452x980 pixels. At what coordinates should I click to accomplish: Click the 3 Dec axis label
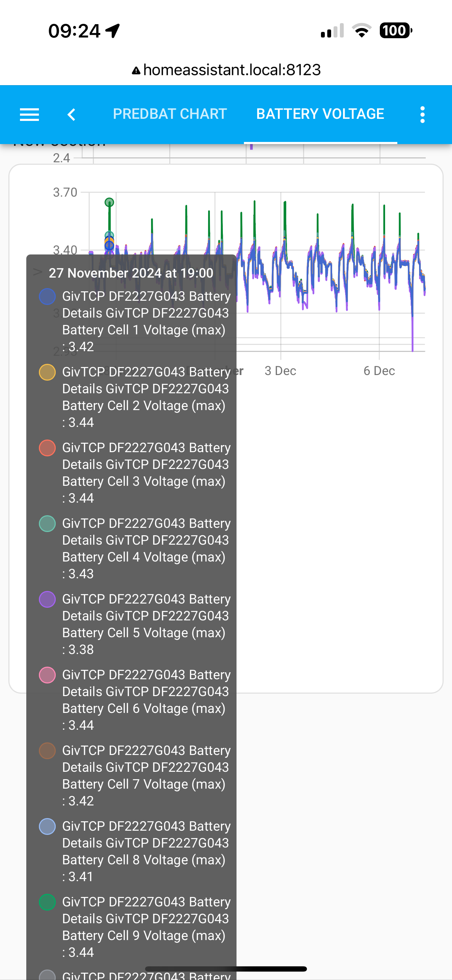[280, 370]
